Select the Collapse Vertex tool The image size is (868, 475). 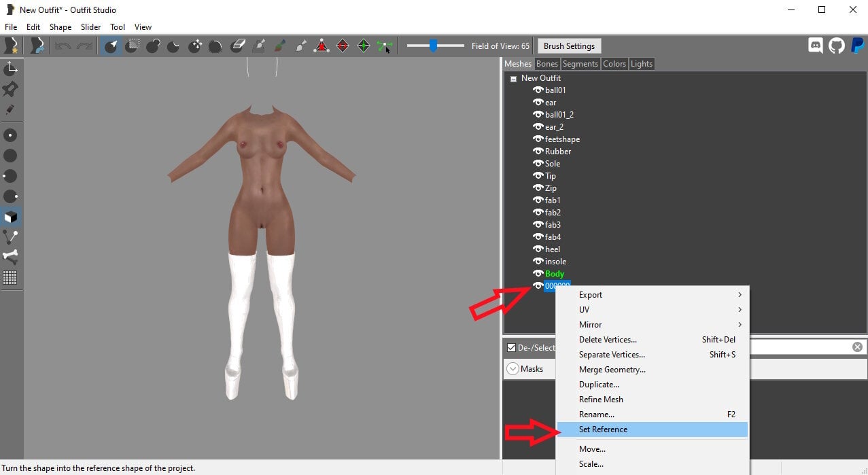322,46
